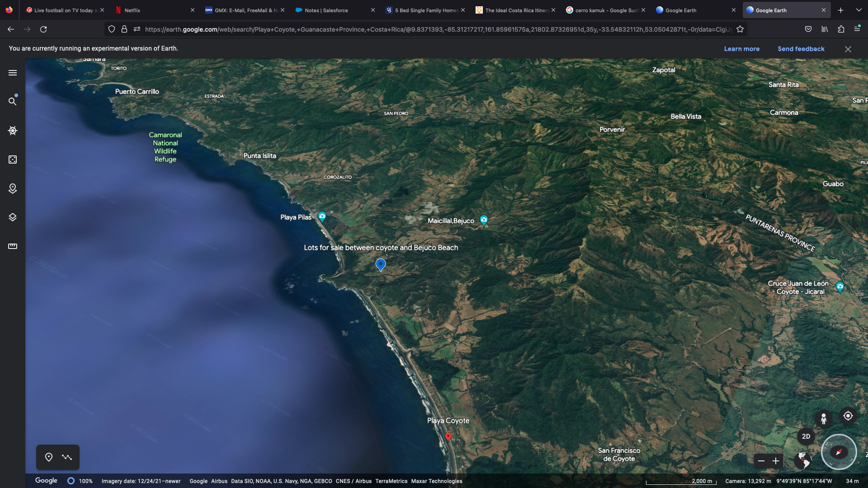Zoom in with the plus control
Viewport: 868px width, 488px height.
coord(776,461)
